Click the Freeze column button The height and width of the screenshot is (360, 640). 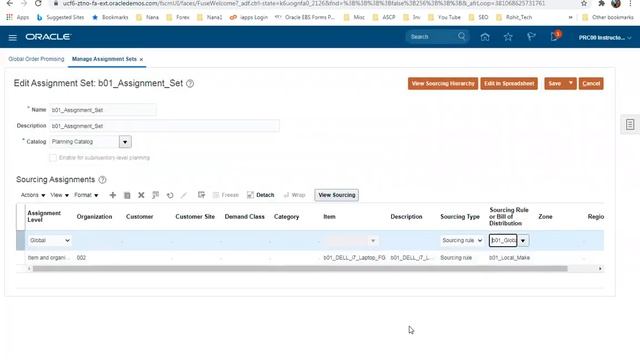225,195
